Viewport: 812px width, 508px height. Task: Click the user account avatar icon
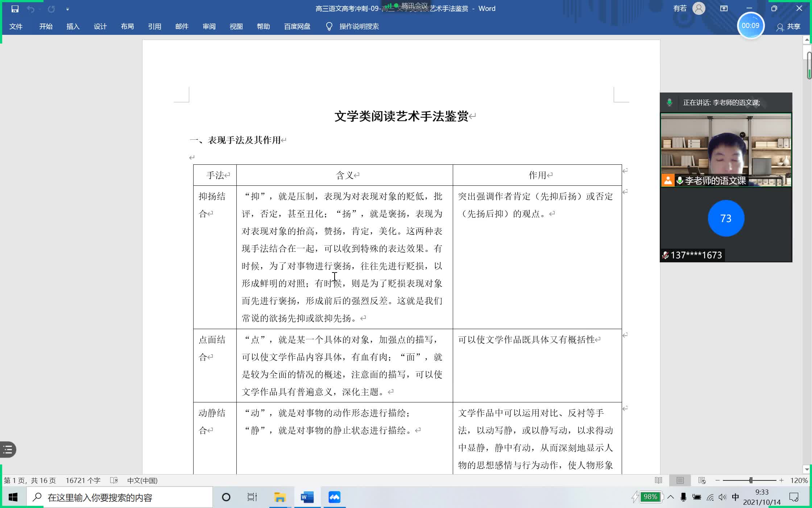pos(699,8)
